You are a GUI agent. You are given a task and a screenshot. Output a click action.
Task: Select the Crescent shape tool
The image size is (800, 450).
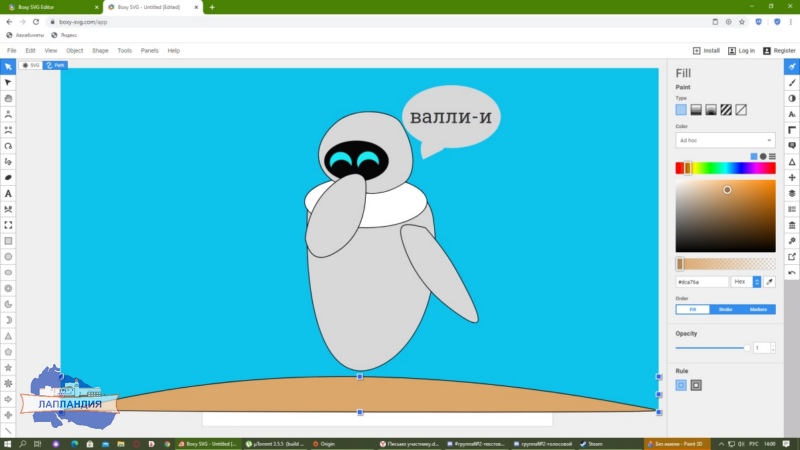[8, 320]
